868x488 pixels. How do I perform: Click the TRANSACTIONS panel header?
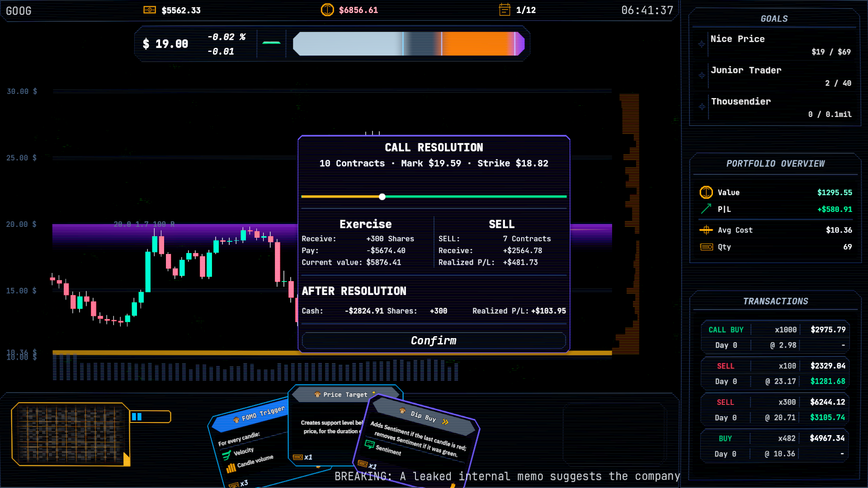click(x=775, y=301)
